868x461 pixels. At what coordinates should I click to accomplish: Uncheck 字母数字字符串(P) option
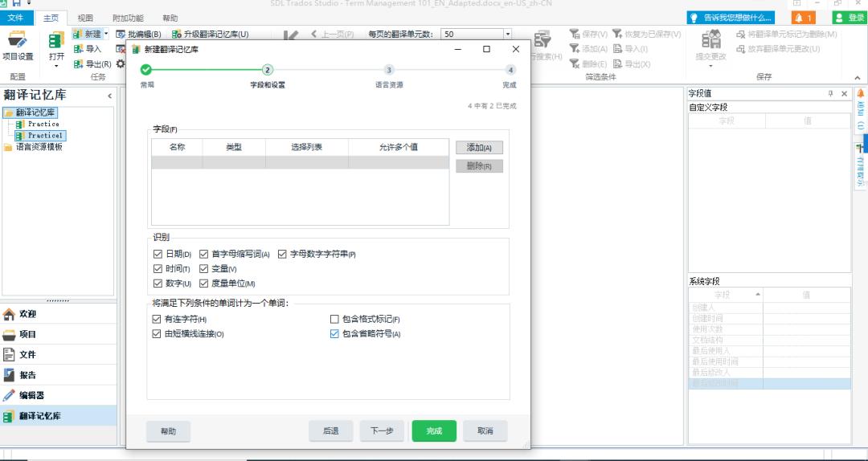(x=282, y=254)
